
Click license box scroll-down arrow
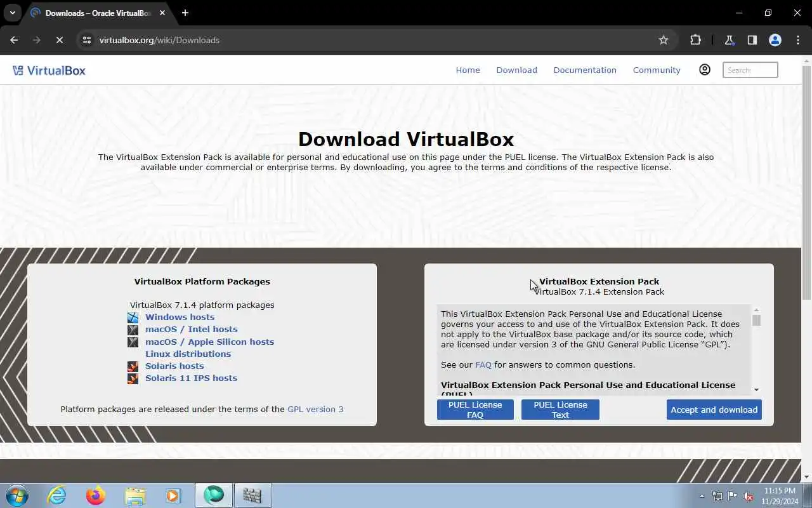click(756, 389)
